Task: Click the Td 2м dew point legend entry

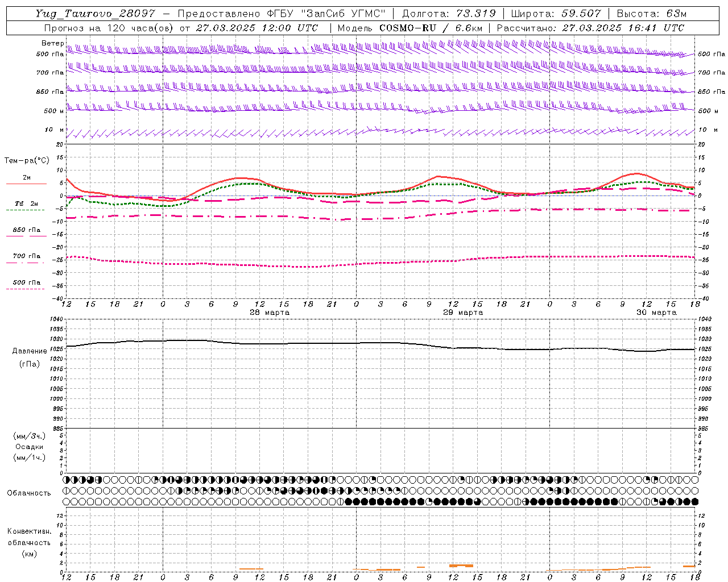Action: coord(27,203)
